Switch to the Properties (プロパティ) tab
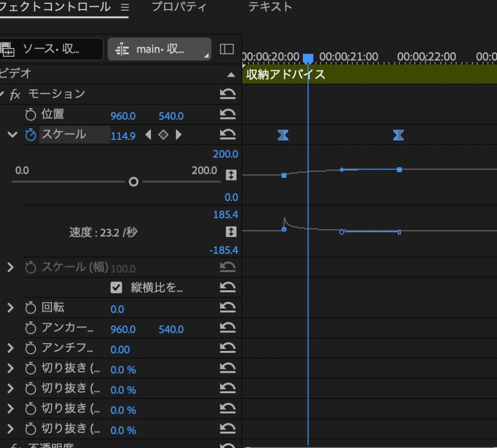497x448 pixels. coord(179,7)
